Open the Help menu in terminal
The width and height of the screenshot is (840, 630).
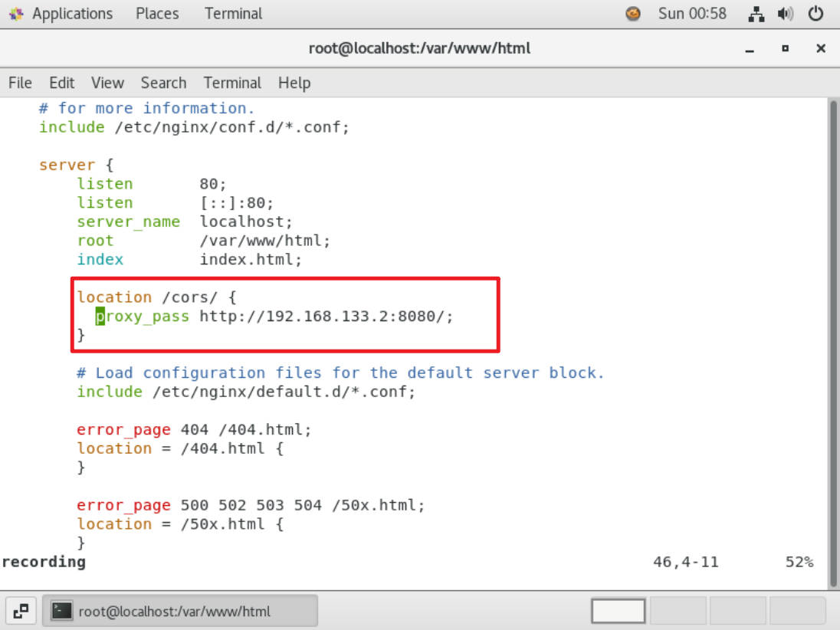click(294, 83)
